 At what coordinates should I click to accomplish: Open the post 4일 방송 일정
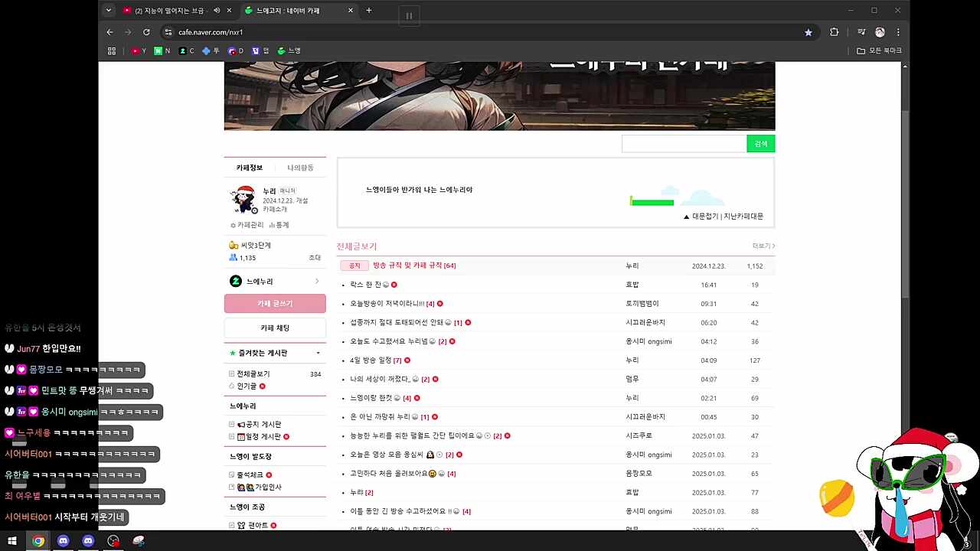371,360
